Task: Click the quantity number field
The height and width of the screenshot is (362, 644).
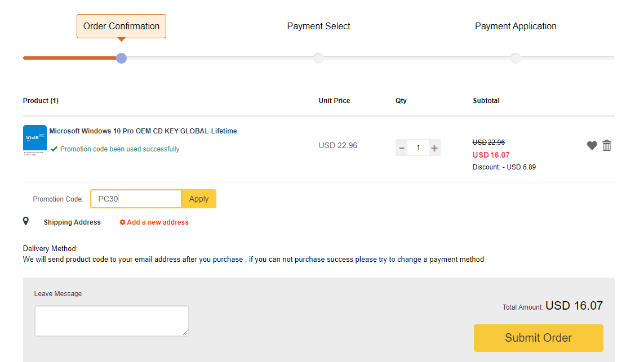Action: 418,148
